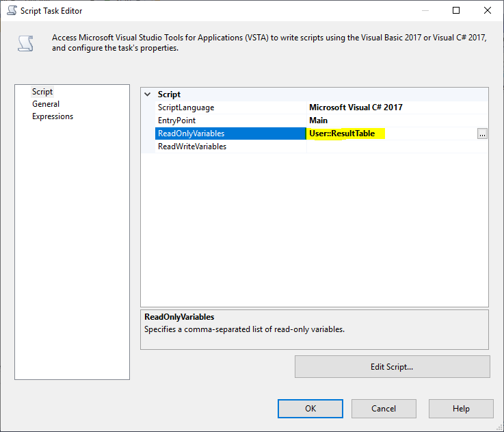Image resolution: width=504 pixels, height=432 pixels.
Task: Select the ReadWriteVariables property label
Action: click(192, 147)
